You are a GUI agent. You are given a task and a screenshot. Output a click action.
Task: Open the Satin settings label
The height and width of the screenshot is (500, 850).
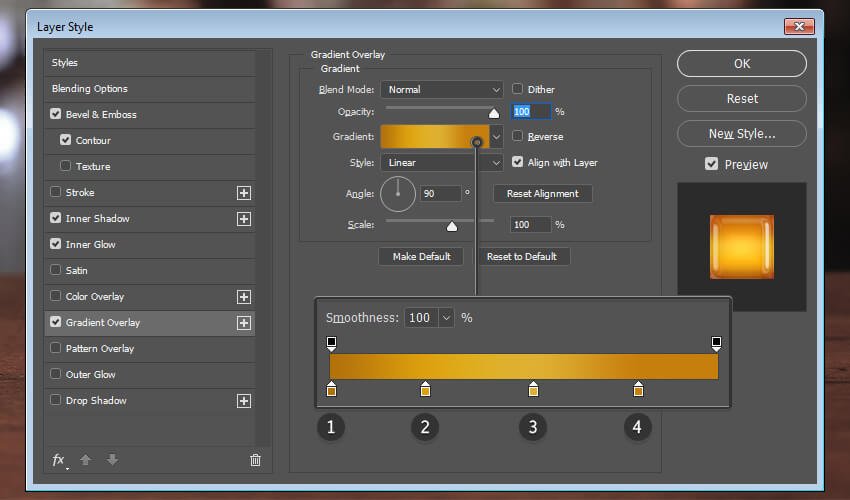pyautogui.click(x=76, y=271)
